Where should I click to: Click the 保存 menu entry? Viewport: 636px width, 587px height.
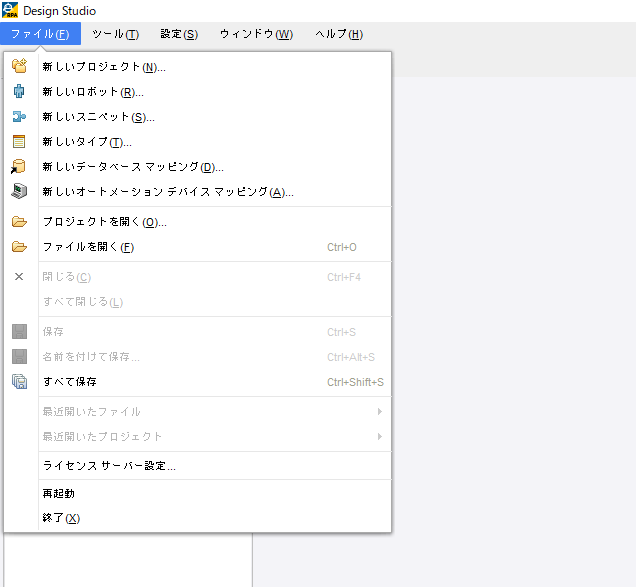point(198,332)
